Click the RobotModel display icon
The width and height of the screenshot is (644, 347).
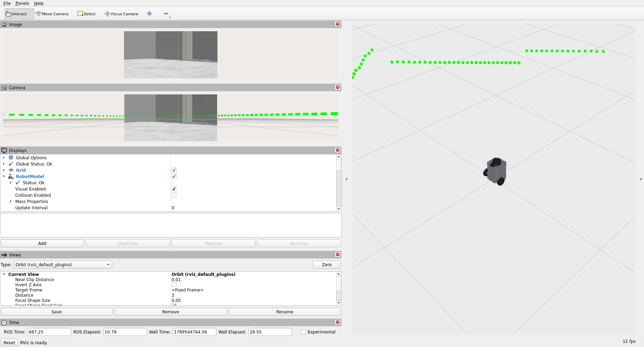point(11,176)
